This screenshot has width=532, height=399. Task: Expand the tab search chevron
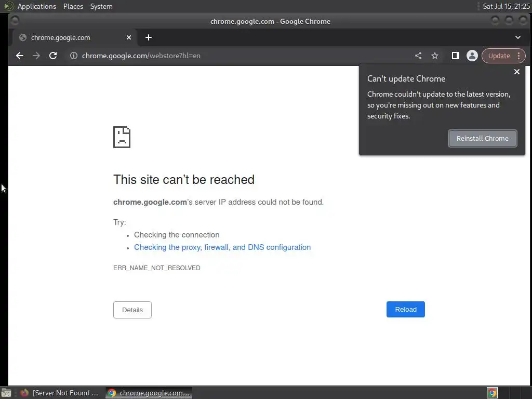[518, 37]
